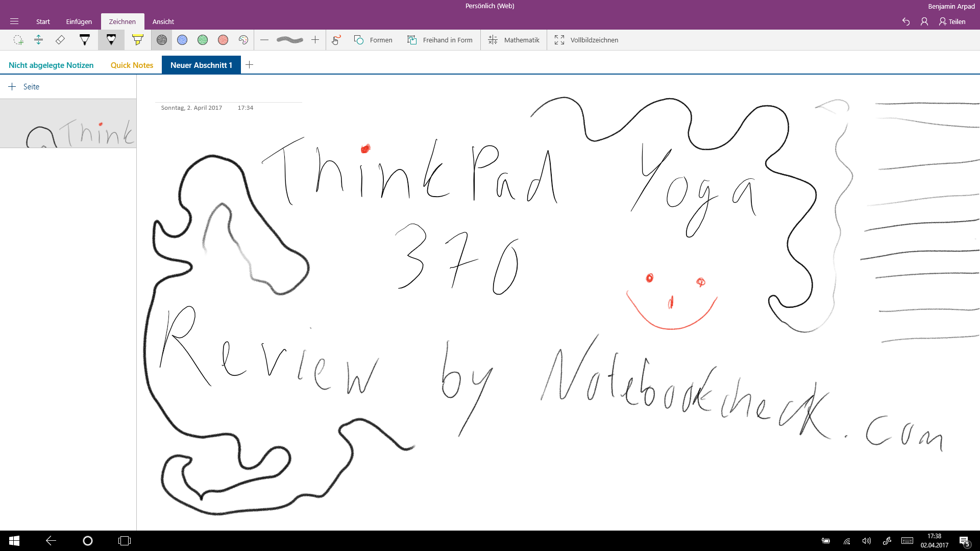Open the Start ribbon tab

pyautogui.click(x=43, y=21)
